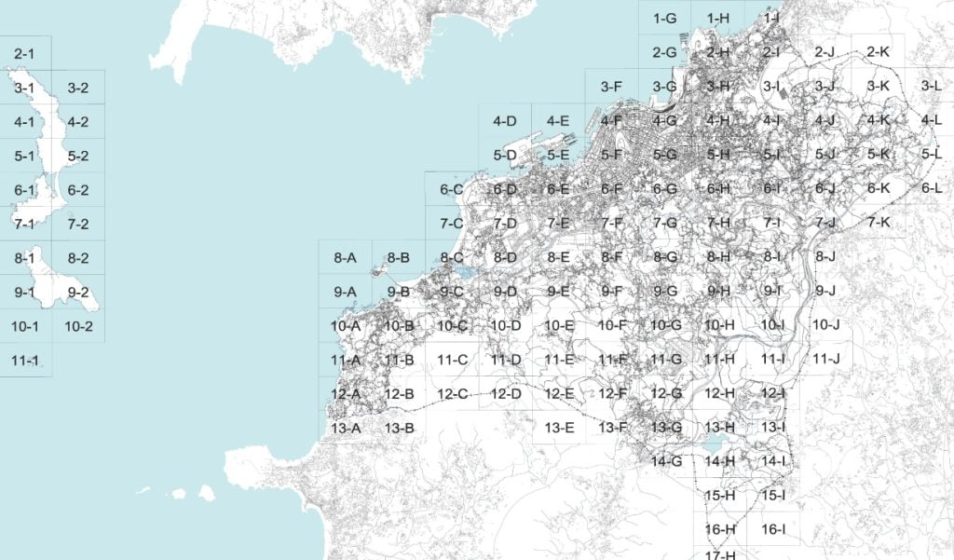
Task: Choose map cell 13-E
Action: 559,428
